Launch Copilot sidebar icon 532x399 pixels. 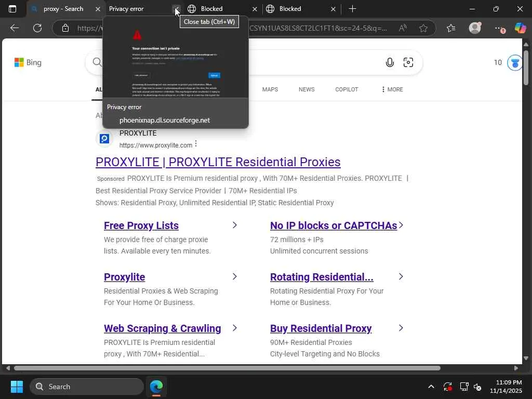520,28
